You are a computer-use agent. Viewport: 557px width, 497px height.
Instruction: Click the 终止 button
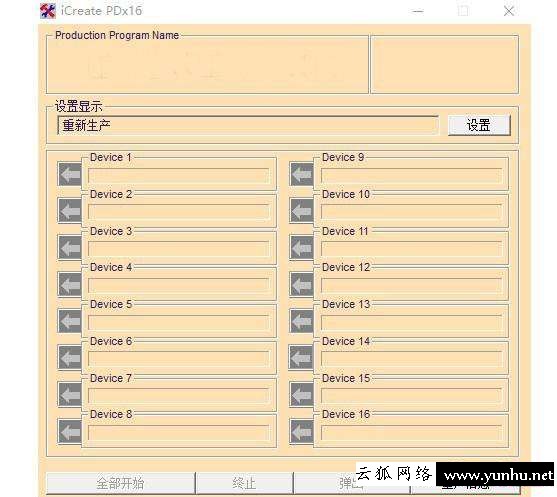[244, 483]
